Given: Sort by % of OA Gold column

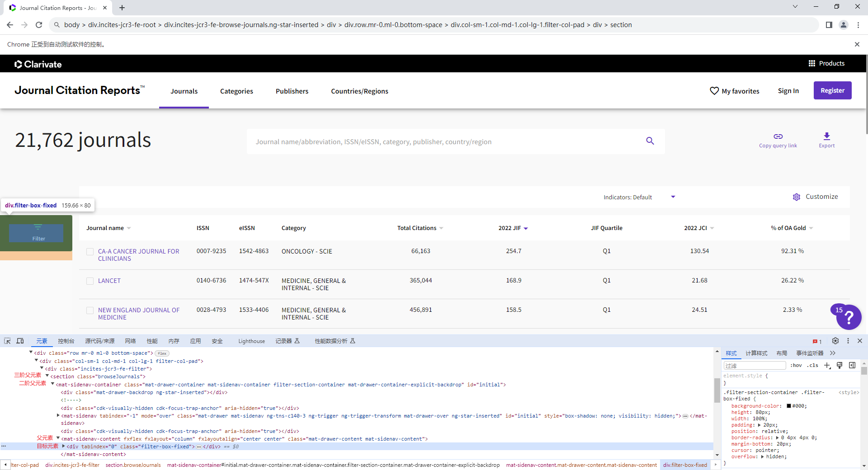Looking at the screenshot, I should tap(792, 228).
